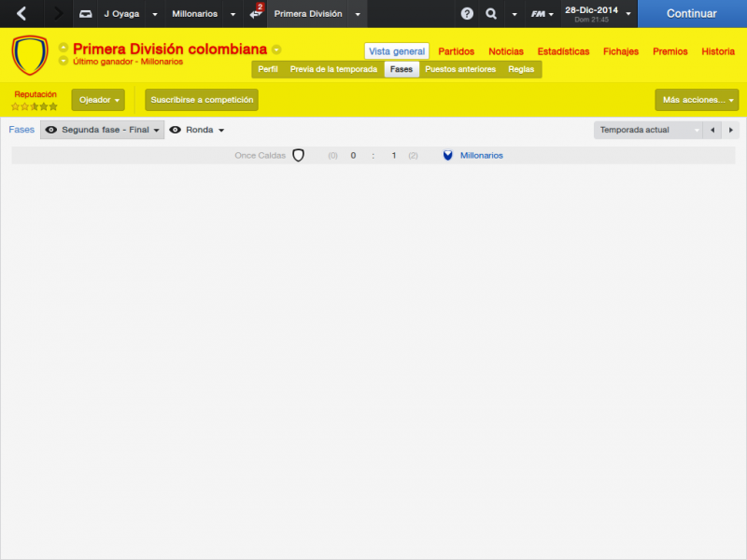This screenshot has width=747, height=560.
Task: Click the (0) aggregate score for Once Caldas
Action: [332, 155]
